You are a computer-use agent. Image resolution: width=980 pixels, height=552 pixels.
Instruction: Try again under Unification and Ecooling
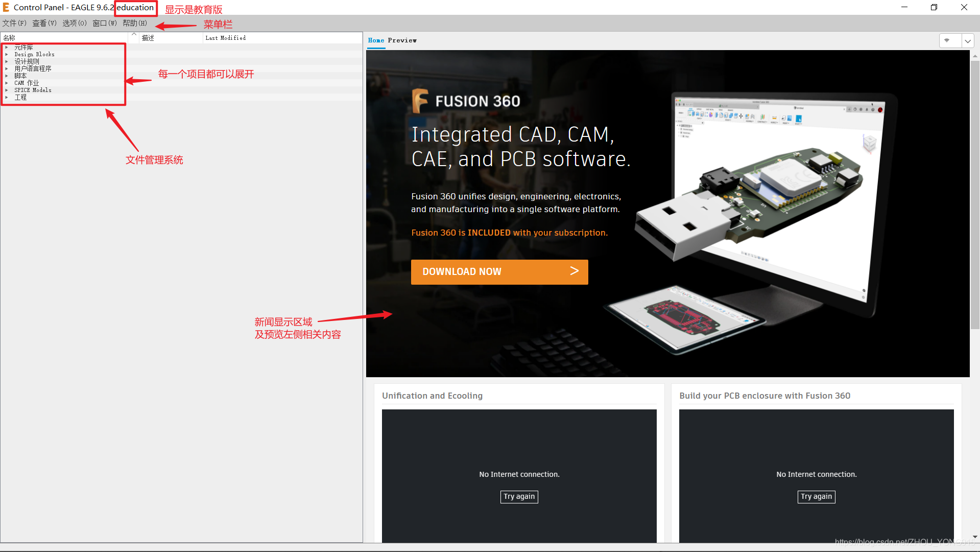pyautogui.click(x=519, y=497)
